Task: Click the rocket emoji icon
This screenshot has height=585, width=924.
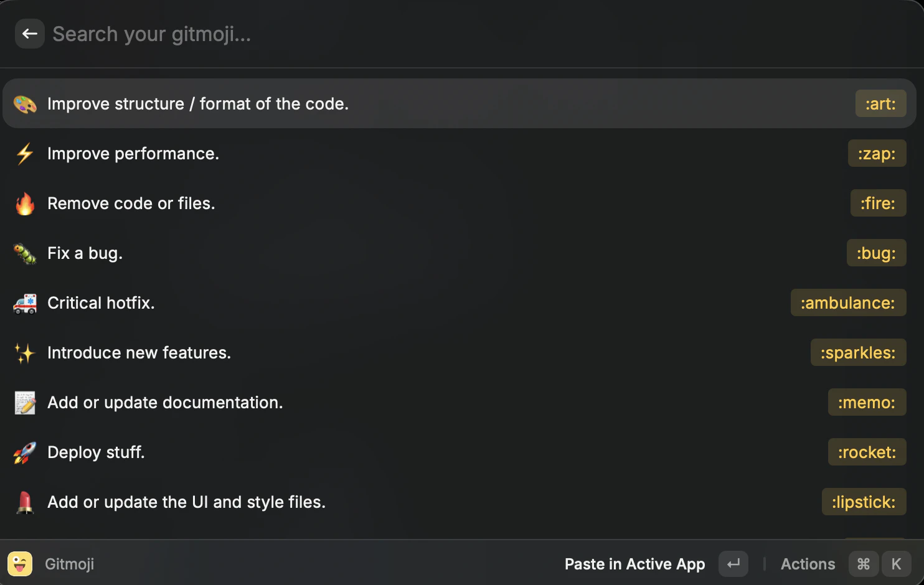Action: pos(25,452)
